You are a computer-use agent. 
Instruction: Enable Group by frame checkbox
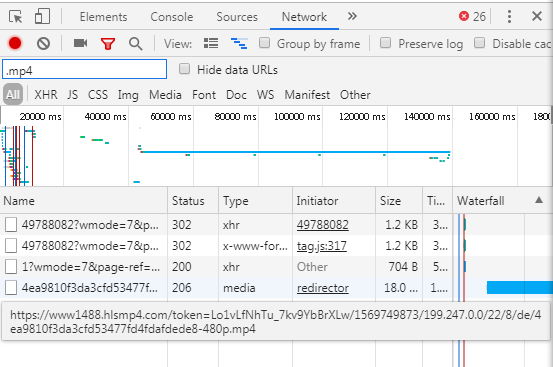(265, 43)
